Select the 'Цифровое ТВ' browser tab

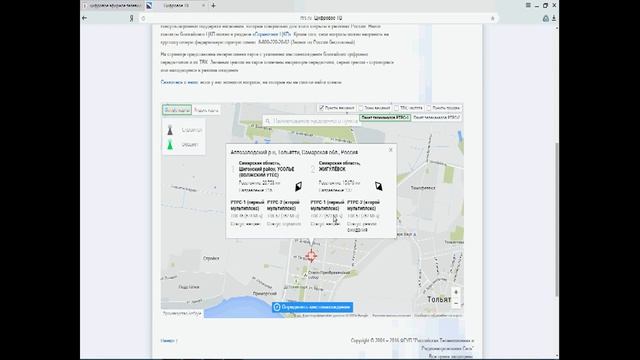[x=176, y=5]
